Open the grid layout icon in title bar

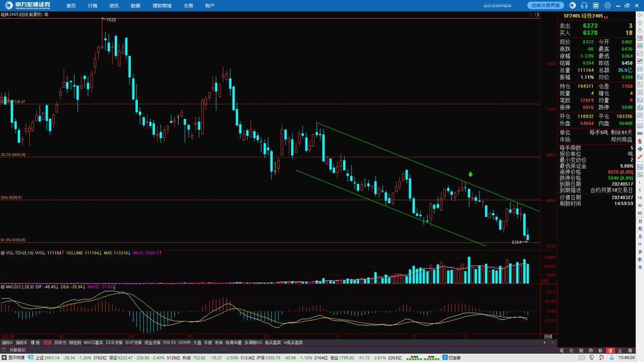click(596, 6)
